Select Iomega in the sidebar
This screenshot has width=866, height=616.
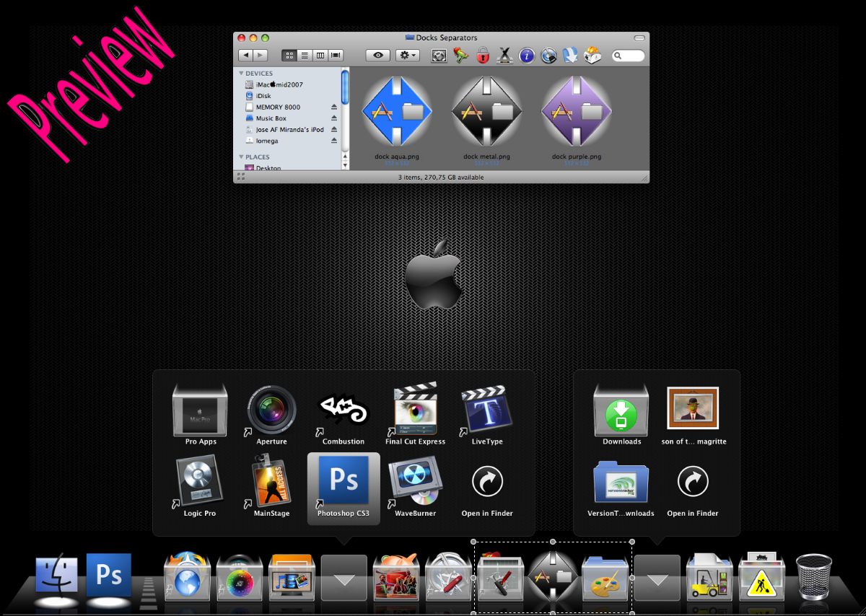click(x=261, y=141)
